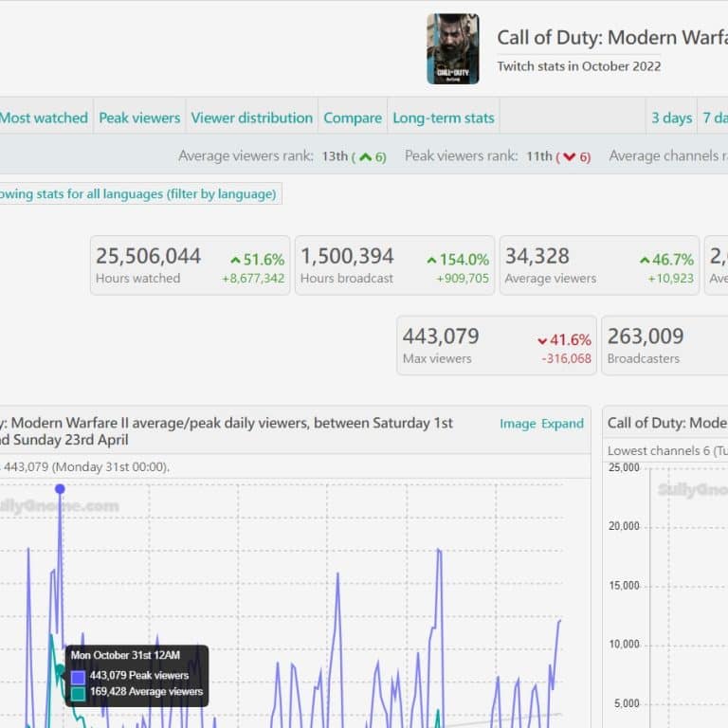Click the green up arrow in average viewers rank

[365, 157]
